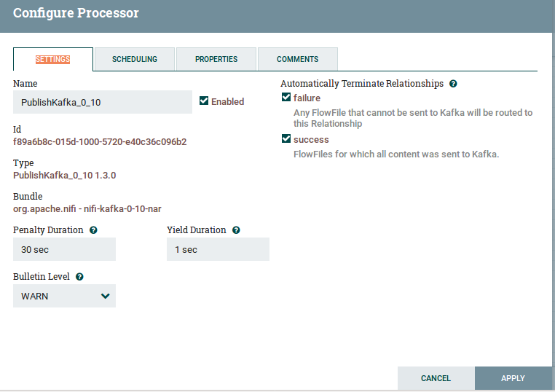The width and height of the screenshot is (555, 392).
Task: Edit the Yield Duration field
Action: 218,249
